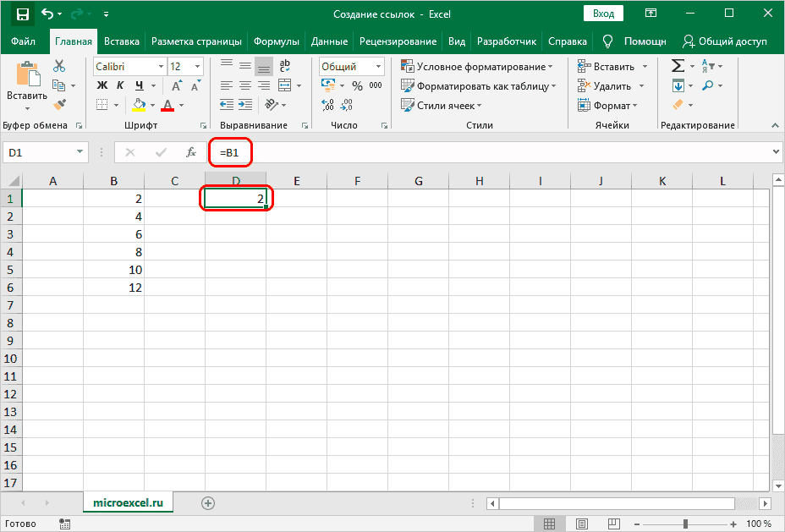This screenshot has width=785, height=532.
Task: Toggle wrap text in the alignment group
Action: coord(285,66)
